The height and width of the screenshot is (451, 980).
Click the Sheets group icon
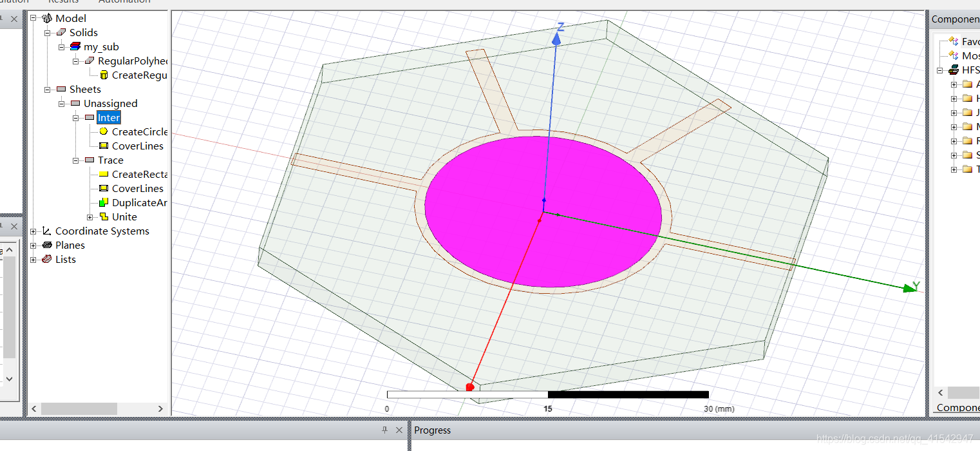(x=61, y=89)
